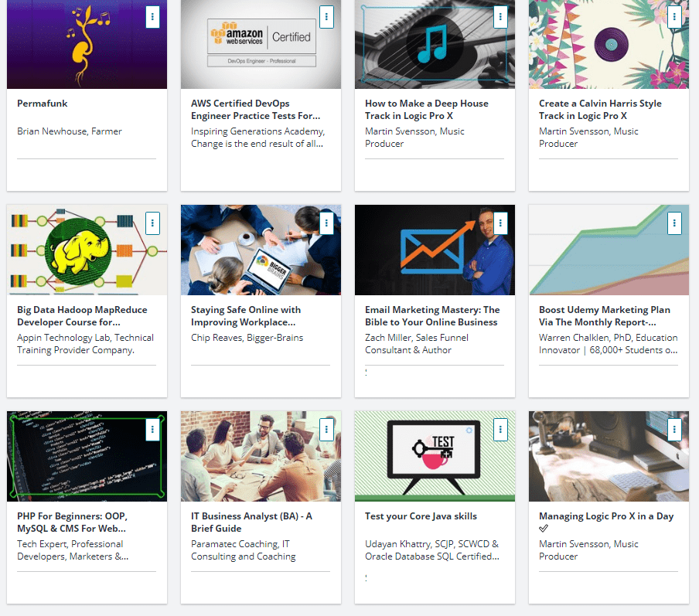Viewport: 699px width, 616px height.
Task: Click the vinyl record thumbnail on Calvin Harris card
Action: pos(609,44)
